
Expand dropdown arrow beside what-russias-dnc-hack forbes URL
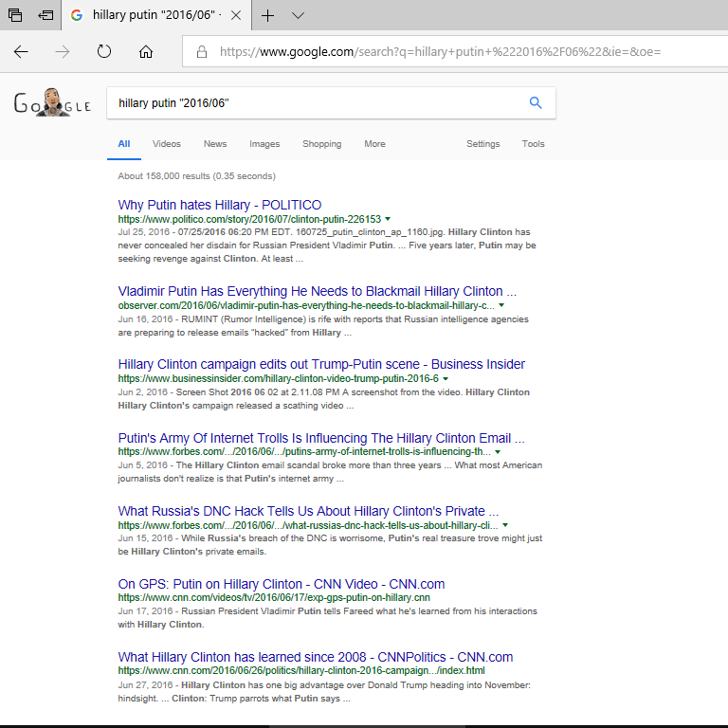point(505,525)
